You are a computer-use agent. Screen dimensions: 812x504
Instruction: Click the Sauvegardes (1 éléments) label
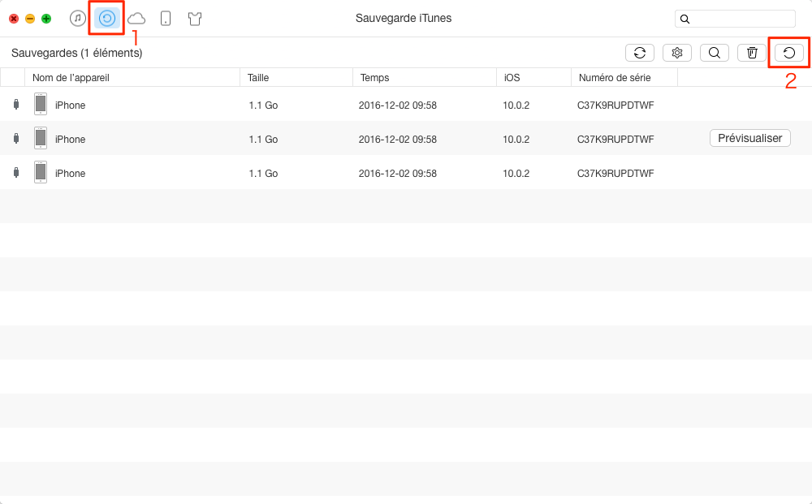coord(76,53)
